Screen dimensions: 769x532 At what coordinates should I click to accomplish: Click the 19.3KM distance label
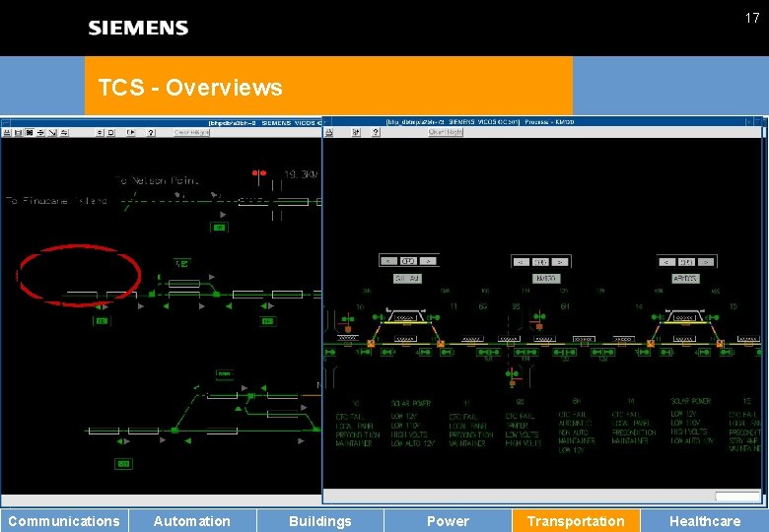coord(301,174)
